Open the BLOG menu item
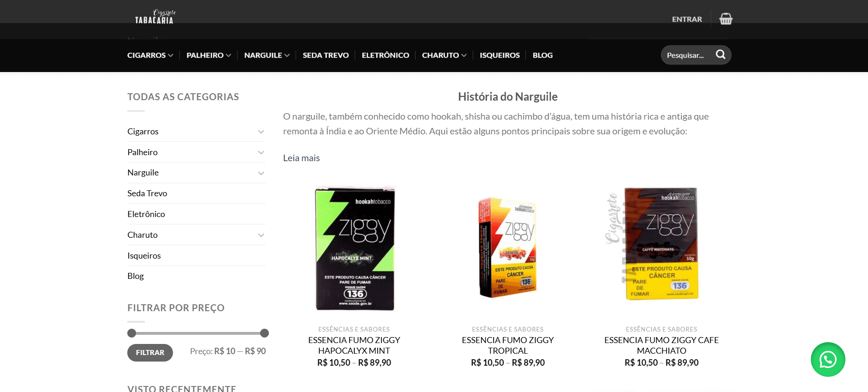The height and width of the screenshot is (392, 868). [542, 55]
